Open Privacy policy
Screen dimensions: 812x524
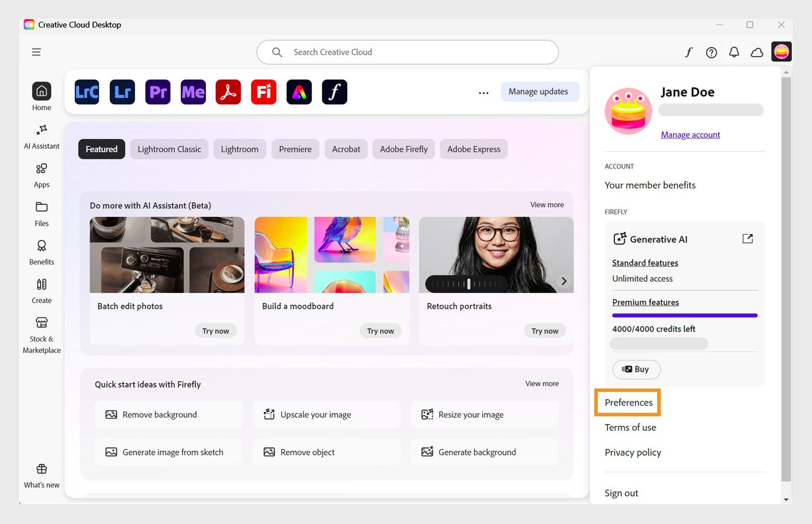pos(633,452)
